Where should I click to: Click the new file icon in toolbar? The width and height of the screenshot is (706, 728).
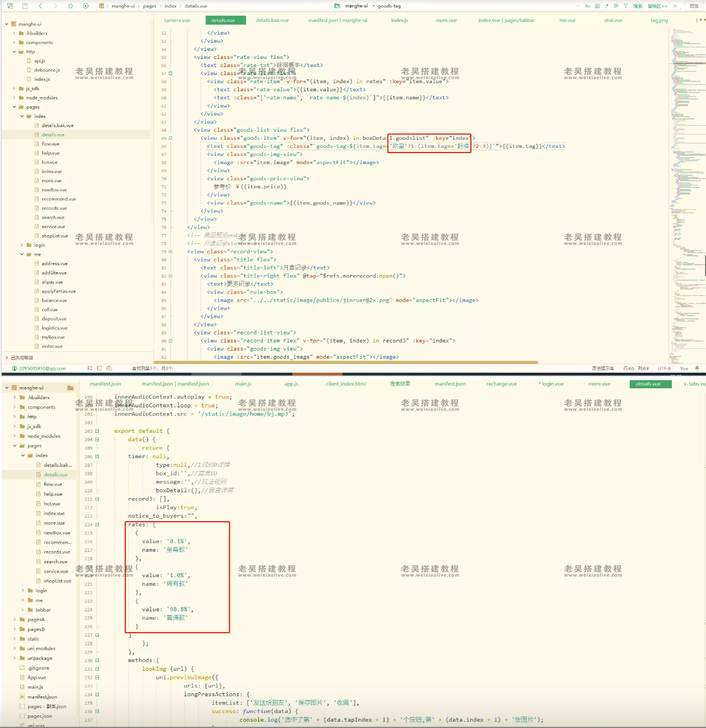click(x=10, y=6)
